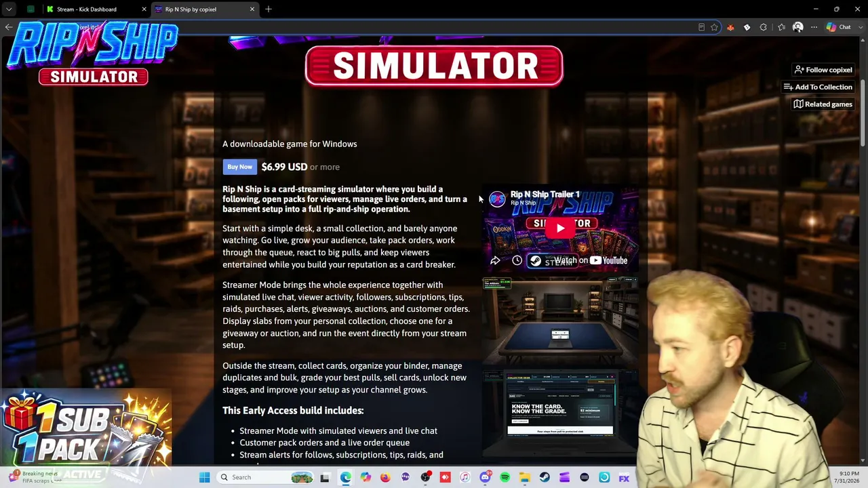This screenshot has height=488, width=868.
Task: Open the red square app on taskbar
Action: 445,477
